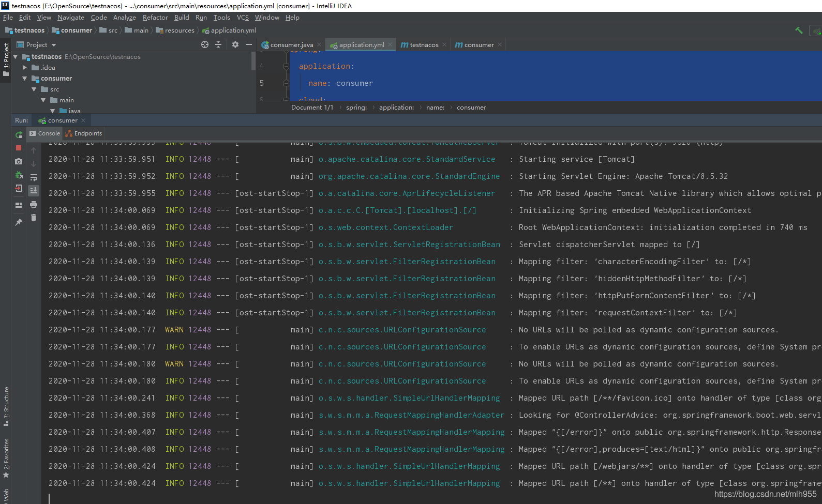
Task: Open the Analyze menu
Action: pyautogui.click(x=125, y=18)
